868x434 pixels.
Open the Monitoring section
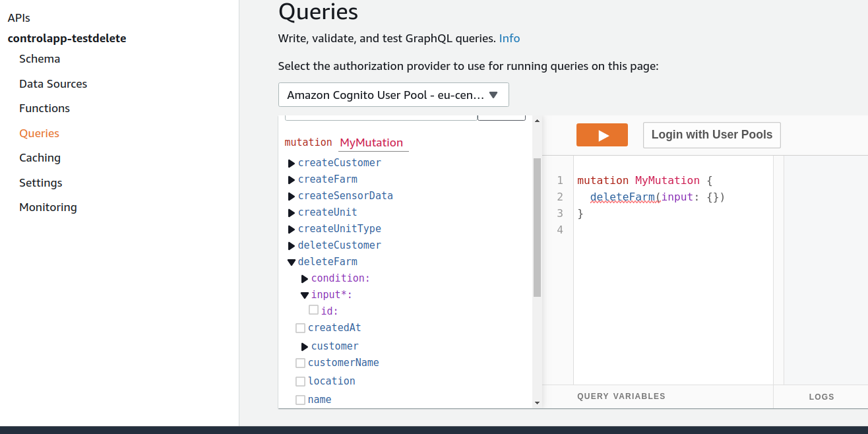pos(47,207)
